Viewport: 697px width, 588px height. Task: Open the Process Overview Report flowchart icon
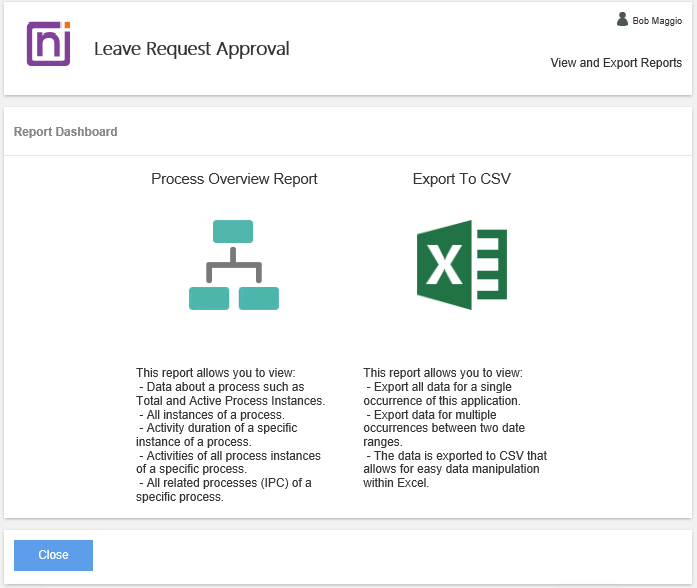[234, 265]
